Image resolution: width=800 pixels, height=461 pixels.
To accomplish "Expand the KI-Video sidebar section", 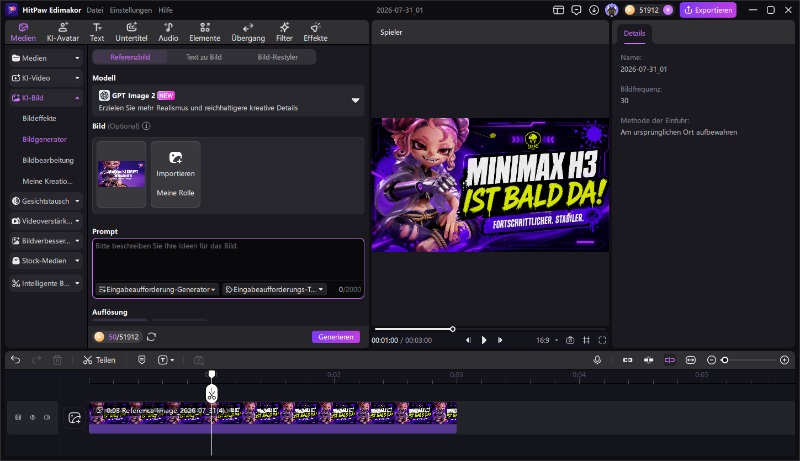I will pyautogui.click(x=45, y=78).
